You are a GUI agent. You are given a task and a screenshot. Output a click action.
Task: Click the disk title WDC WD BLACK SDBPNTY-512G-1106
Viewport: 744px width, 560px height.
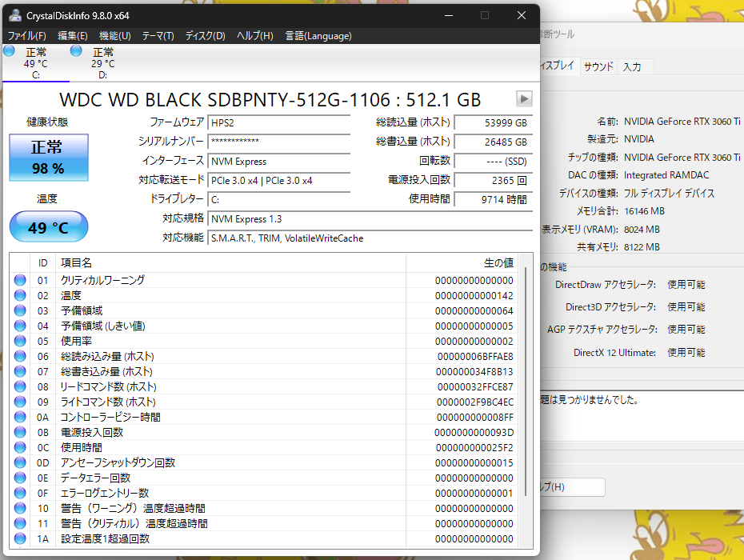coord(270,100)
